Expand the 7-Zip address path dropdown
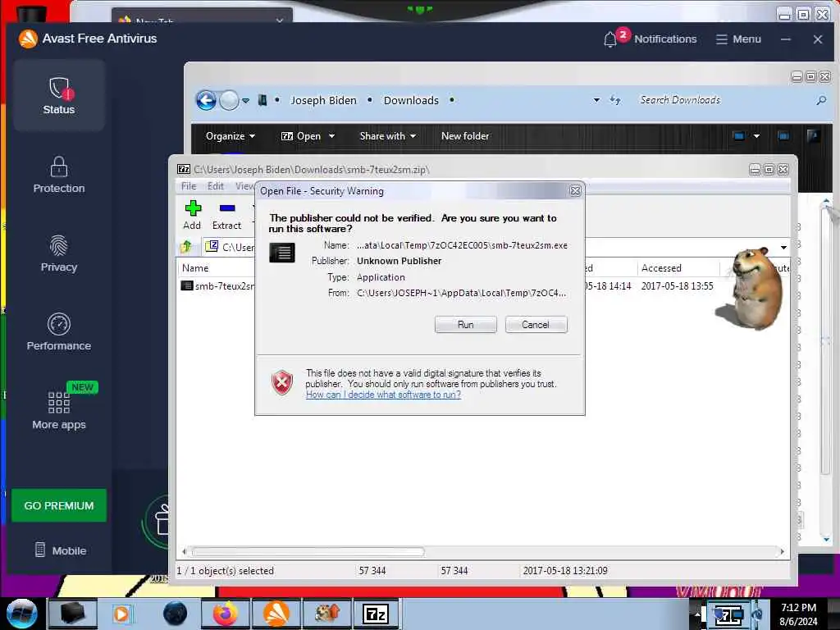The height and width of the screenshot is (630, 840). [783, 248]
